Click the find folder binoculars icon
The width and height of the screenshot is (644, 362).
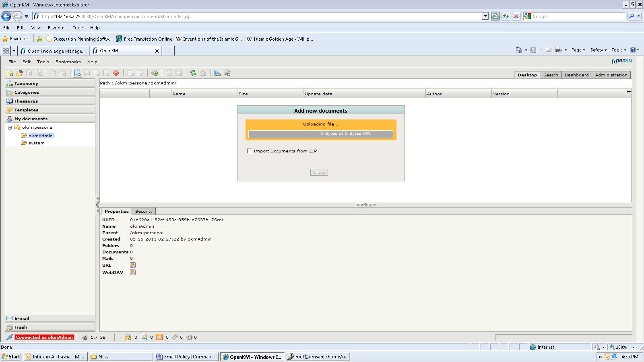pyautogui.click(x=19, y=73)
